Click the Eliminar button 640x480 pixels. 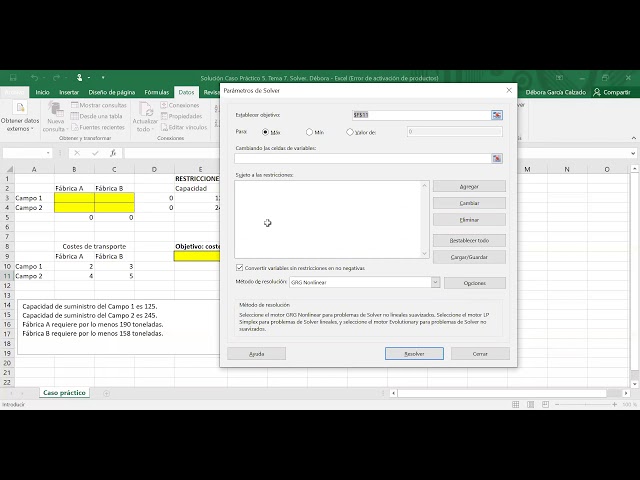pyautogui.click(x=469, y=220)
